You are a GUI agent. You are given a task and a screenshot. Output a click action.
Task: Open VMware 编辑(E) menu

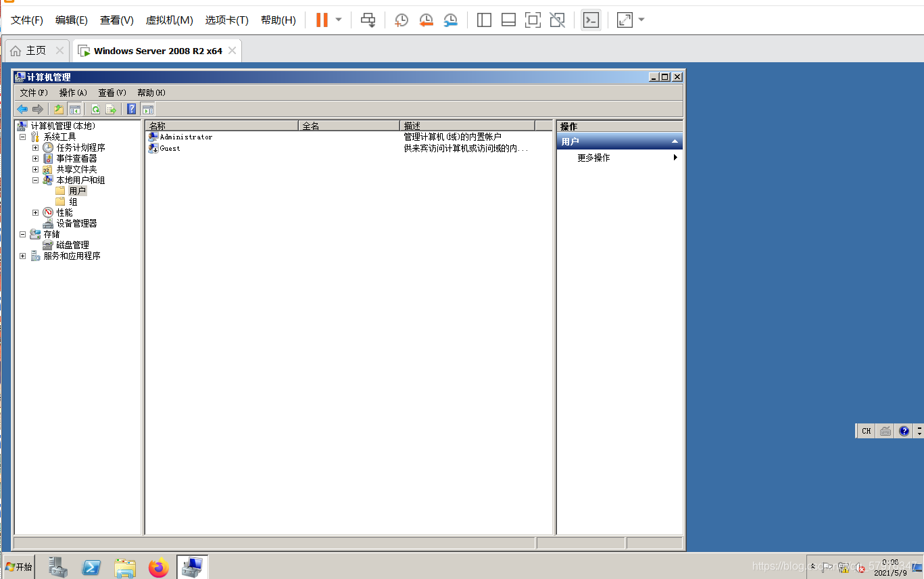tap(72, 20)
